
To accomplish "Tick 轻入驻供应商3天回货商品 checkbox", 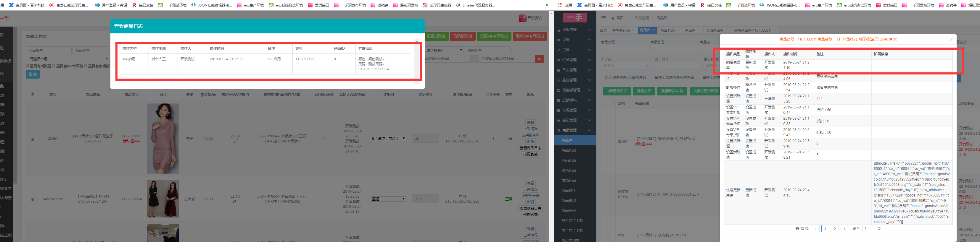I will [603, 77].
